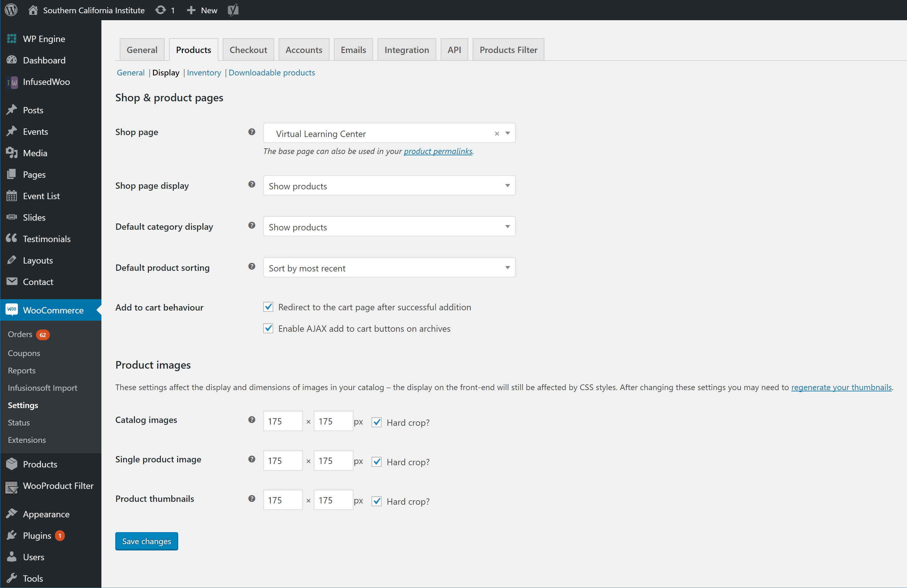Image resolution: width=907 pixels, height=588 pixels.
Task: Click help icon beside Default product sorting
Action: (x=251, y=267)
